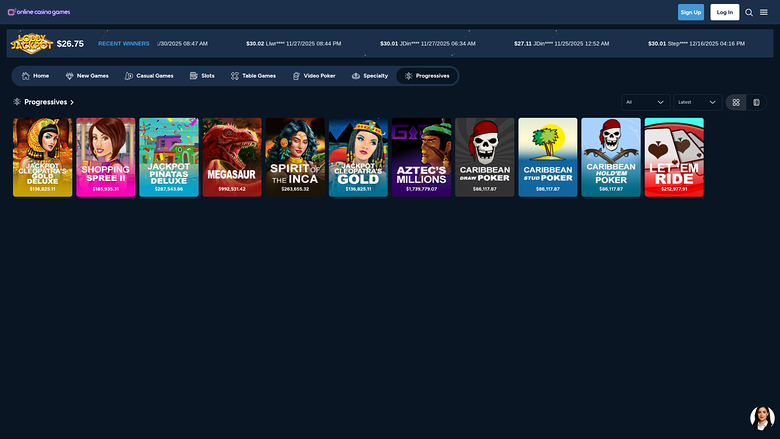The height and width of the screenshot is (439, 780).
Task: Open the All filter dropdown
Action: coord(645,102)
